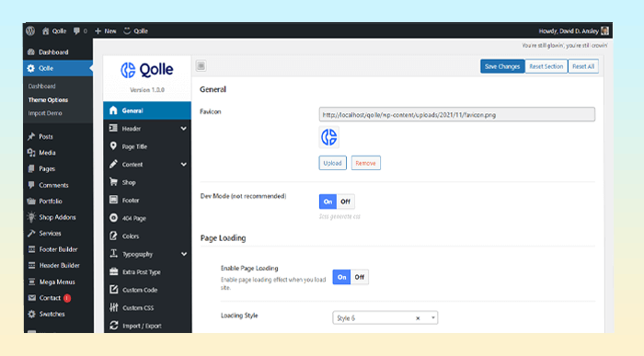Select the Page Title pin icon
This screenshot has height=356, width=644.
(x=113, y=146)
